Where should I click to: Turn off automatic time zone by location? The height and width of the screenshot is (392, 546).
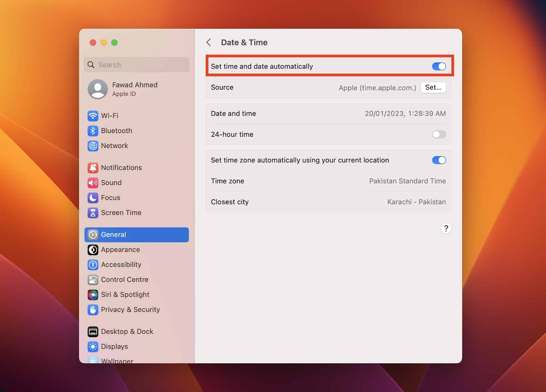pyautogui.click(x=439, y=160)
